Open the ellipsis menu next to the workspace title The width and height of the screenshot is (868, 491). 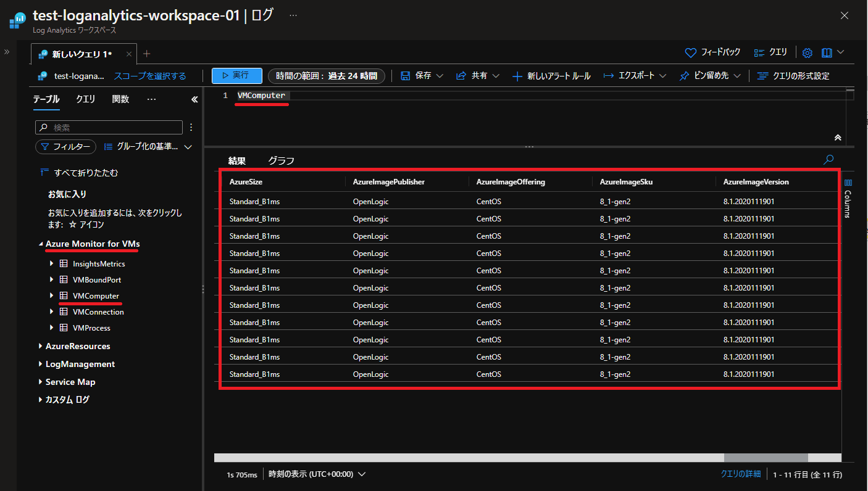pyautogui.click(x=293, y=15)
